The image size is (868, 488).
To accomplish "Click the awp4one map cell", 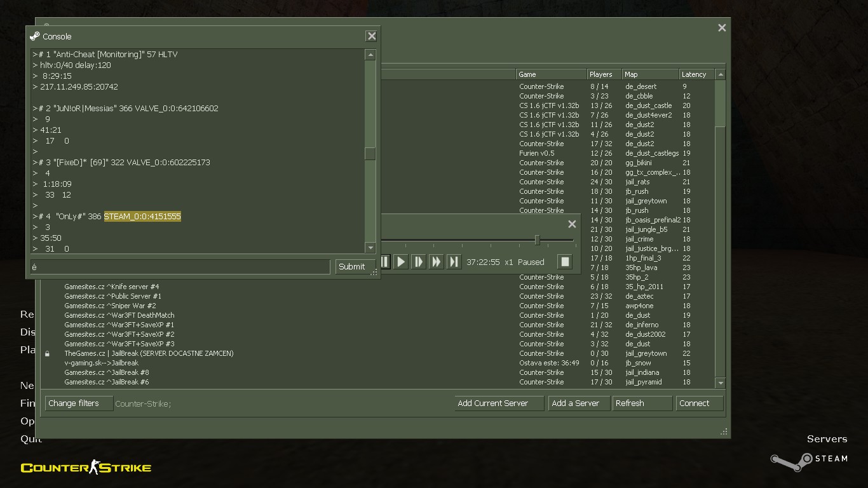I will pos(639,306).
